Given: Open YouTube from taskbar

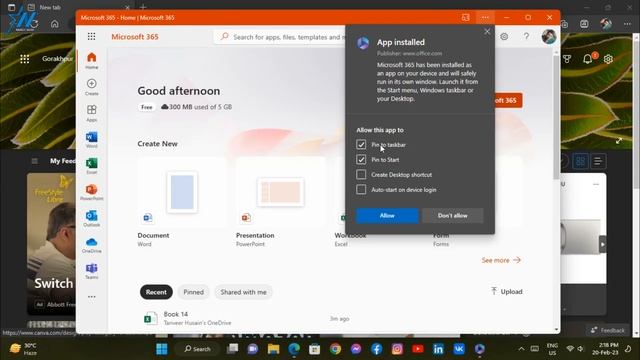Looking at the screenshot, I should coord(418,349).
